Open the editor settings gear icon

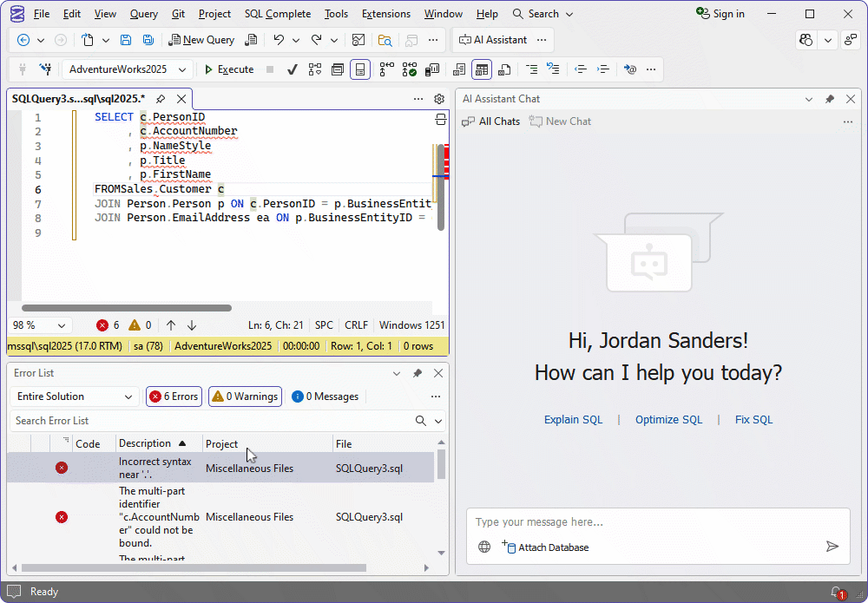pos(439,99)
